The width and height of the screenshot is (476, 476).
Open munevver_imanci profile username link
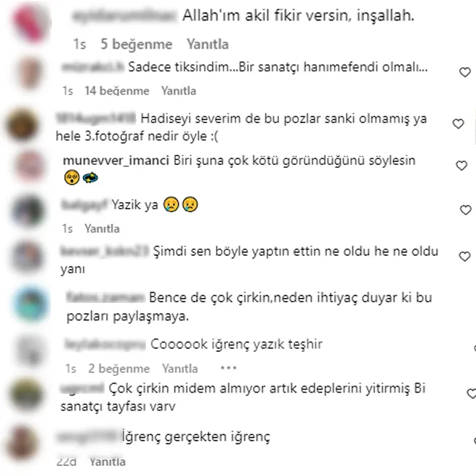click(x=116, y=161)
